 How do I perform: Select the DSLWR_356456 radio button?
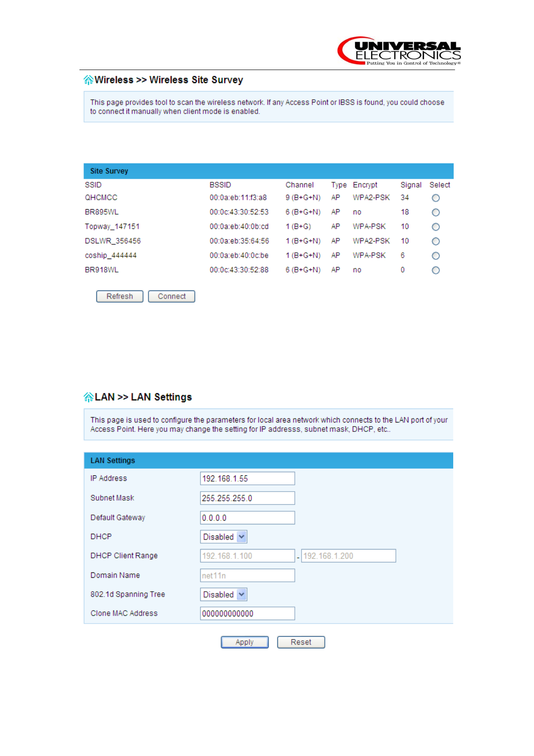coord(435,241)
